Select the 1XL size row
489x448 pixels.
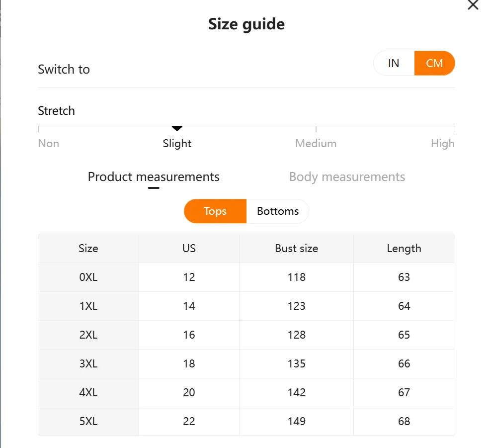pyautogui.click(x=246, y=306)
